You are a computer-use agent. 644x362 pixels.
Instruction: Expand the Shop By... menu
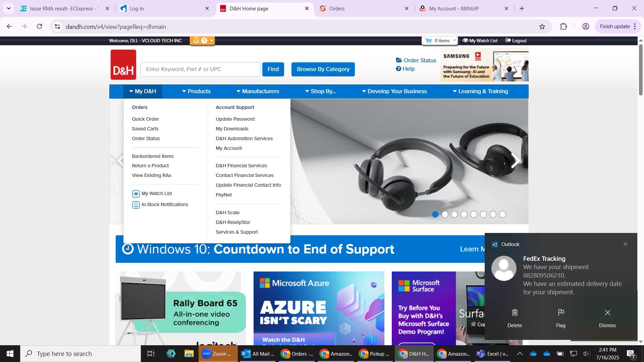click(x=320, y=91)
